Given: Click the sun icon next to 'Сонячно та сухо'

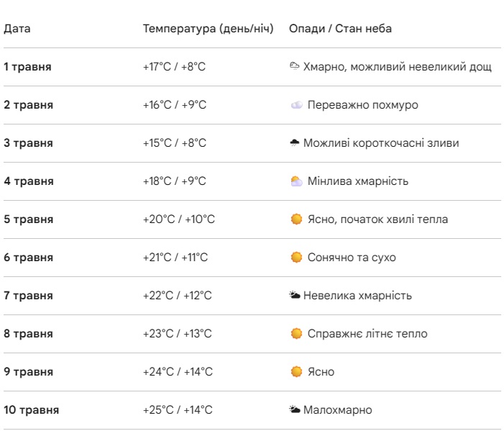Looking at the screenshot, I should pyautogui.click(x=296, y=258).
